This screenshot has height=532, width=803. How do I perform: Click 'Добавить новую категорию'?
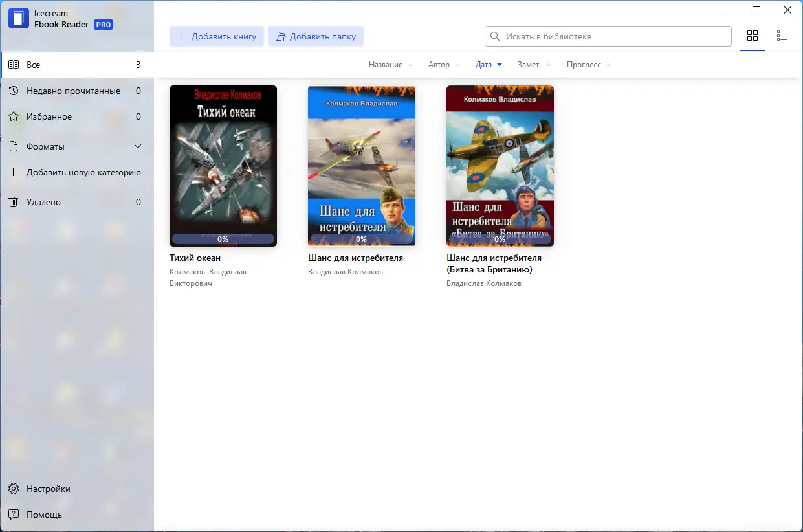click(x=78, y=172)
